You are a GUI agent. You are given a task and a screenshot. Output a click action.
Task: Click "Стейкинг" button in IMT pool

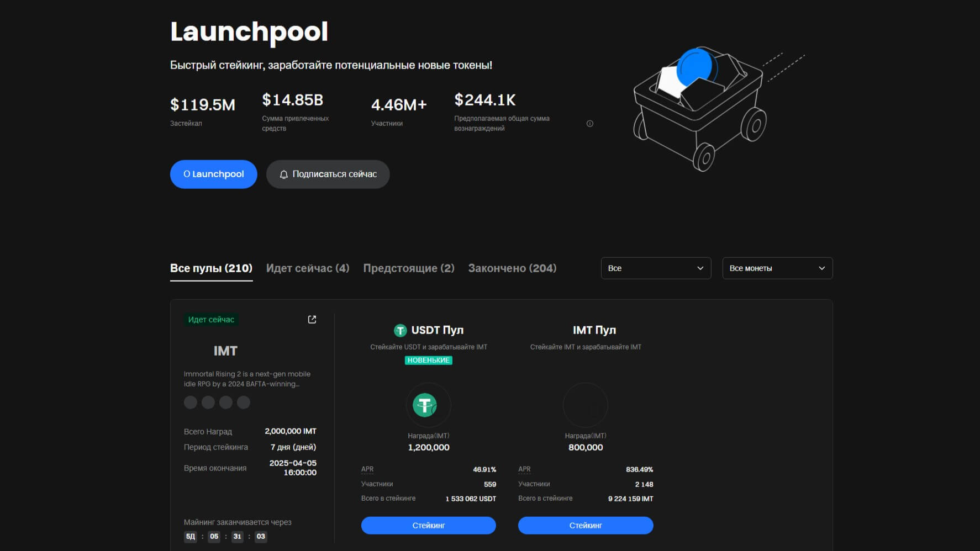(x=586, y=526)
